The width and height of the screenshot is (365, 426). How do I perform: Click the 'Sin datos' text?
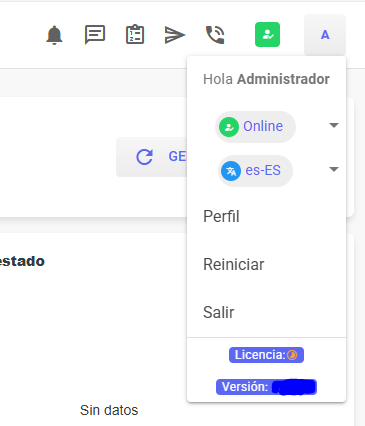109,410
